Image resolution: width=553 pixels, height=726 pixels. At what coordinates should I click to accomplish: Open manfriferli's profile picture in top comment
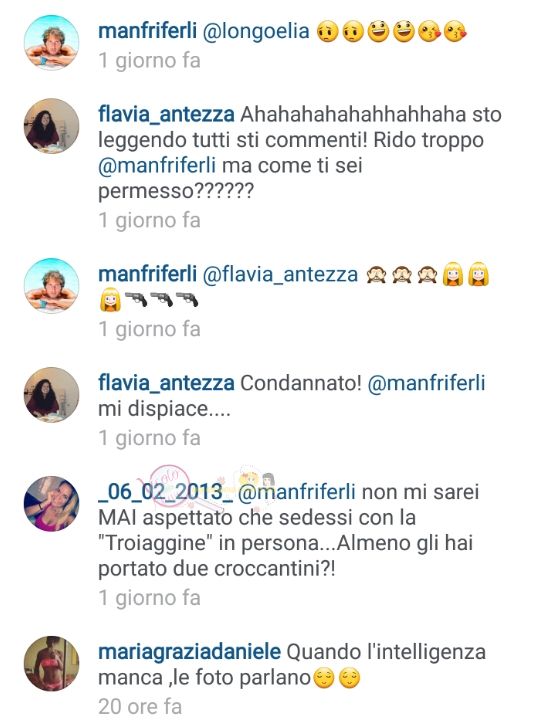(51, 43)
